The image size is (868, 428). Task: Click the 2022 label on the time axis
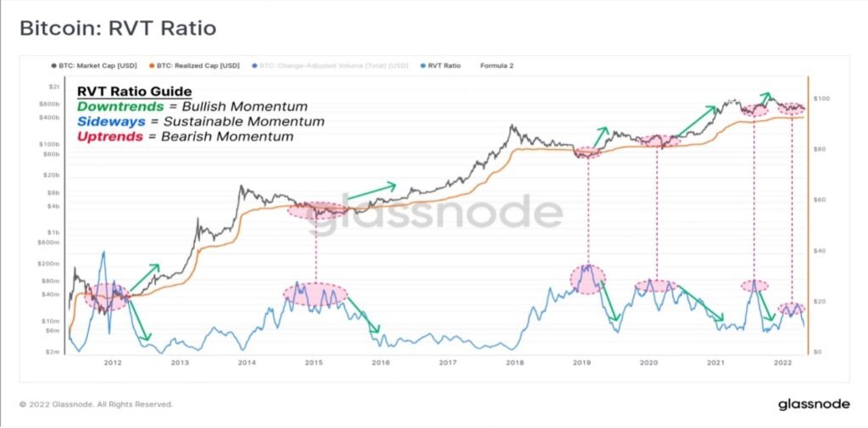(782, 363)
